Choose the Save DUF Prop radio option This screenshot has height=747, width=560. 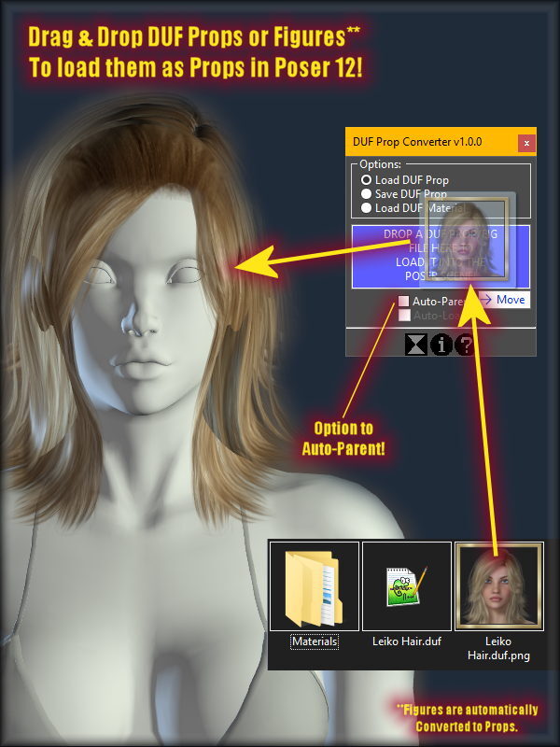tap(366, 194)
